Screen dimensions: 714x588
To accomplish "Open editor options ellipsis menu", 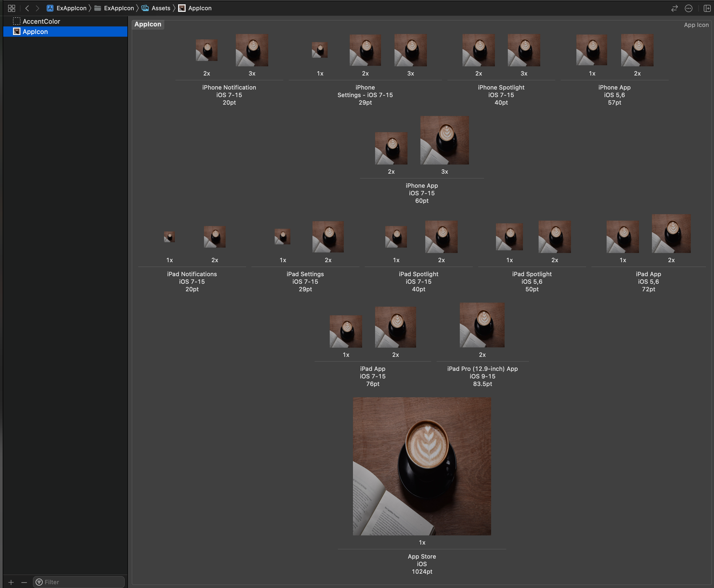I will tap(689, 8).
